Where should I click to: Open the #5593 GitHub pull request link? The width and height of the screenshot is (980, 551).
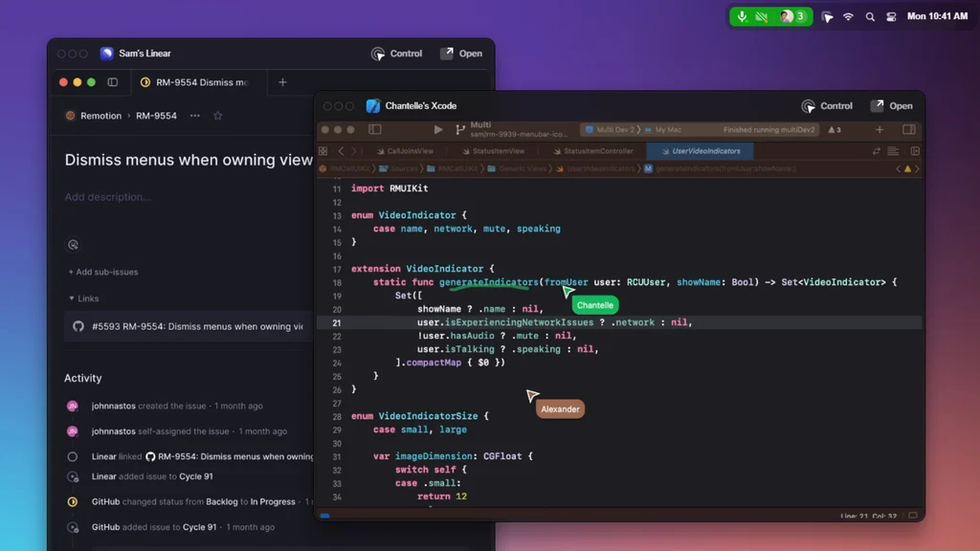(189, 326)
